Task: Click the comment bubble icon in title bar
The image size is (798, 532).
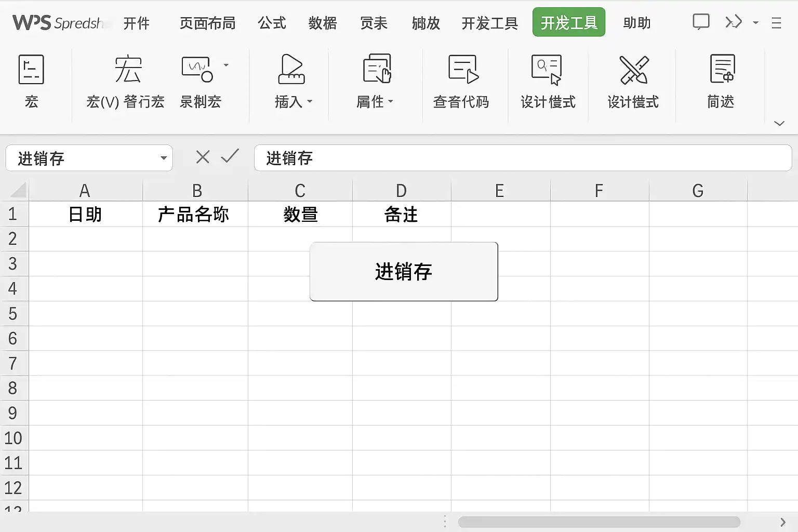Action: pos(701,22)
